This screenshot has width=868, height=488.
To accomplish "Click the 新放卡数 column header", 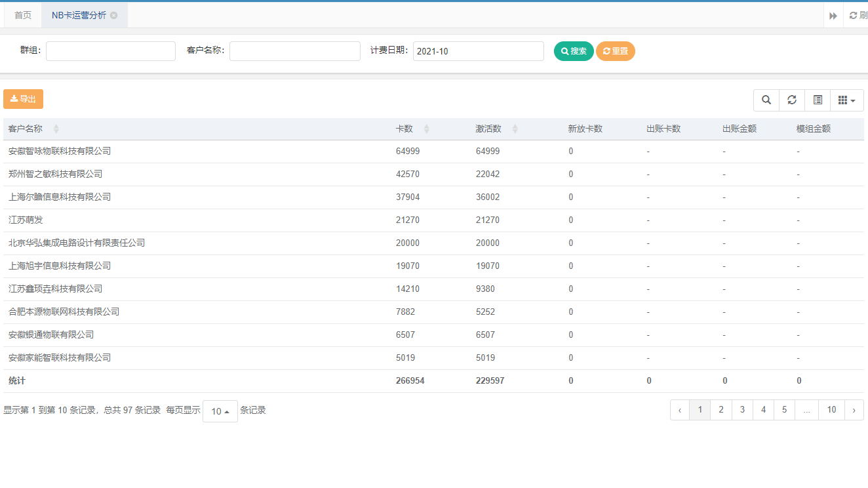I will click(x=585, y=129).
